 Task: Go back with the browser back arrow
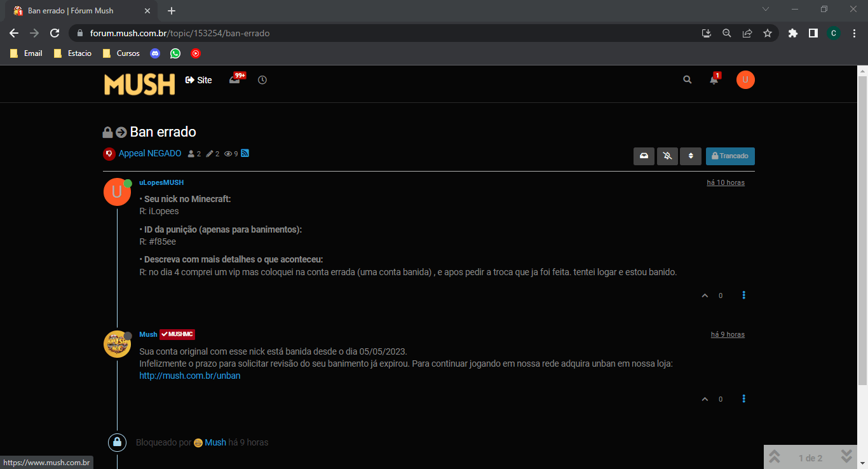(14, 33)
